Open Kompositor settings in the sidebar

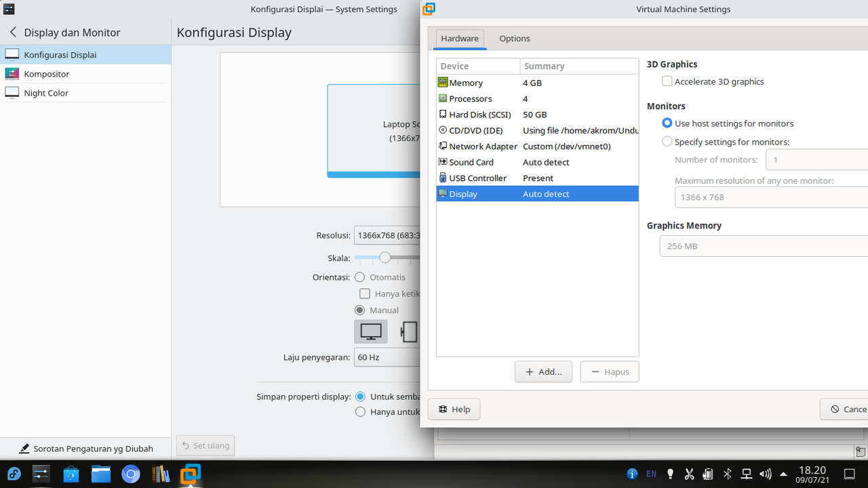[85, 74]
